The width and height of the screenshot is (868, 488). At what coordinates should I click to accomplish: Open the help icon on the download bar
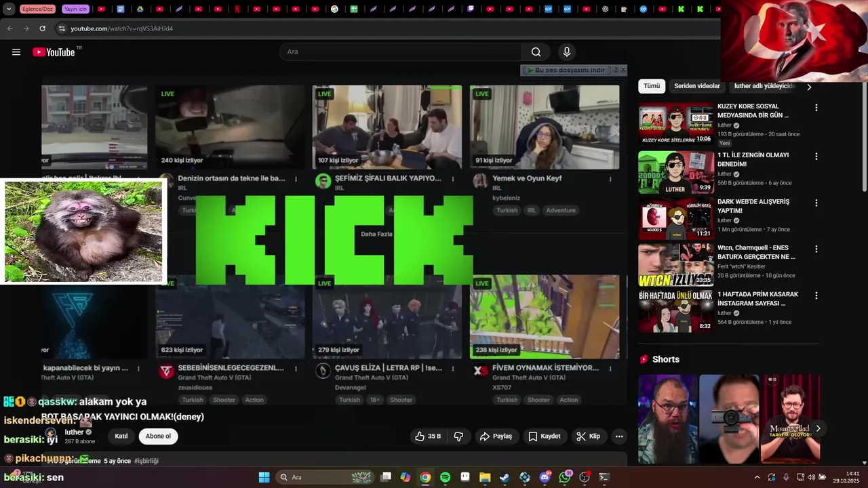(616, 70)
